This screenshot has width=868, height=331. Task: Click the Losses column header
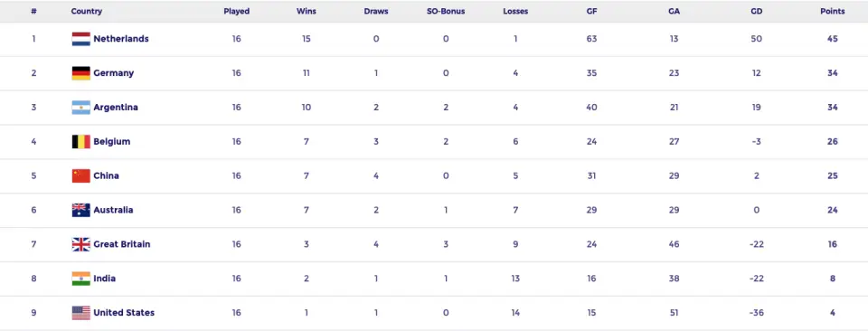tap(515, 11)
